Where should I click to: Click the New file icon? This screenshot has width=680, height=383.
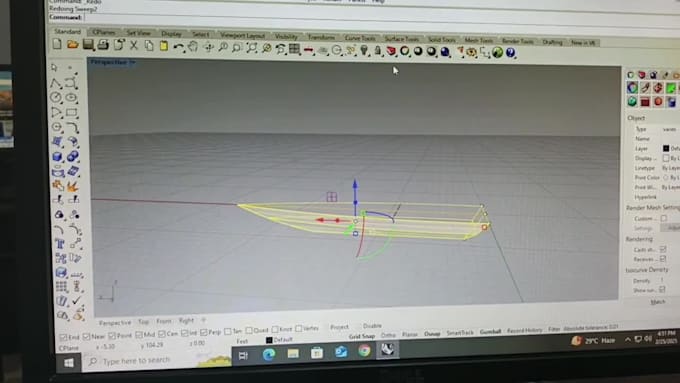(57, 44)
